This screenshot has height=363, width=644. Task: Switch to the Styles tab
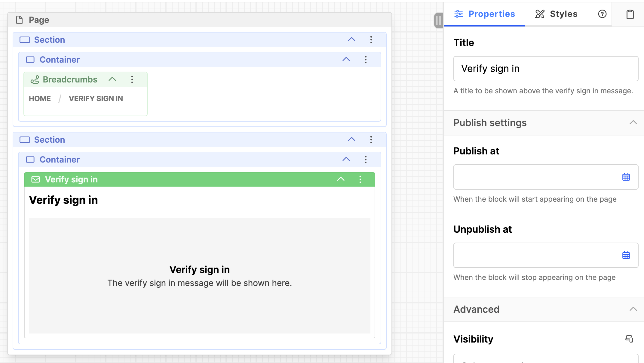tap(556, 14)
